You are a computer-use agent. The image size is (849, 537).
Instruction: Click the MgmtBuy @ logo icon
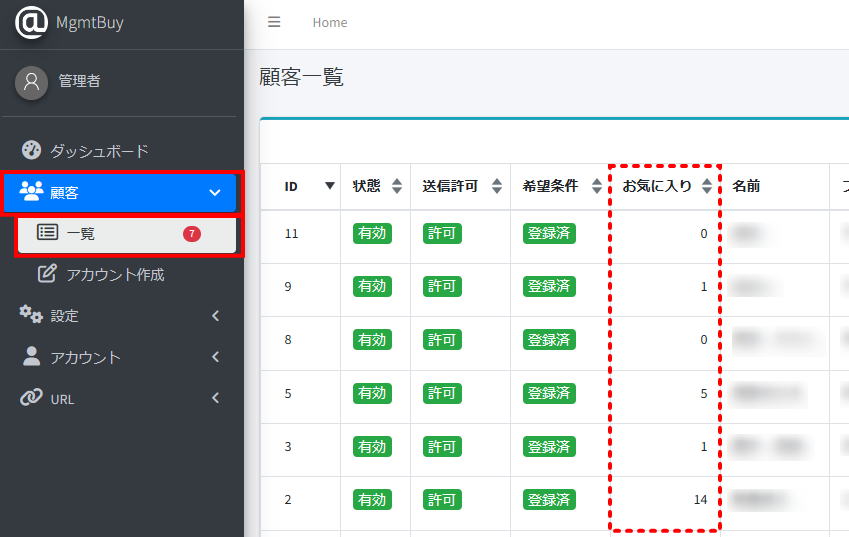(x=31, y=23)
